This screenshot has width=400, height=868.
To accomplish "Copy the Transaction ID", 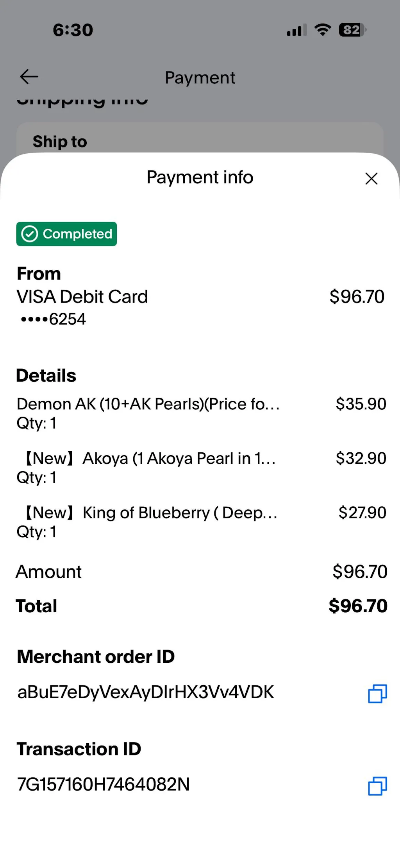I will point(377,786).
